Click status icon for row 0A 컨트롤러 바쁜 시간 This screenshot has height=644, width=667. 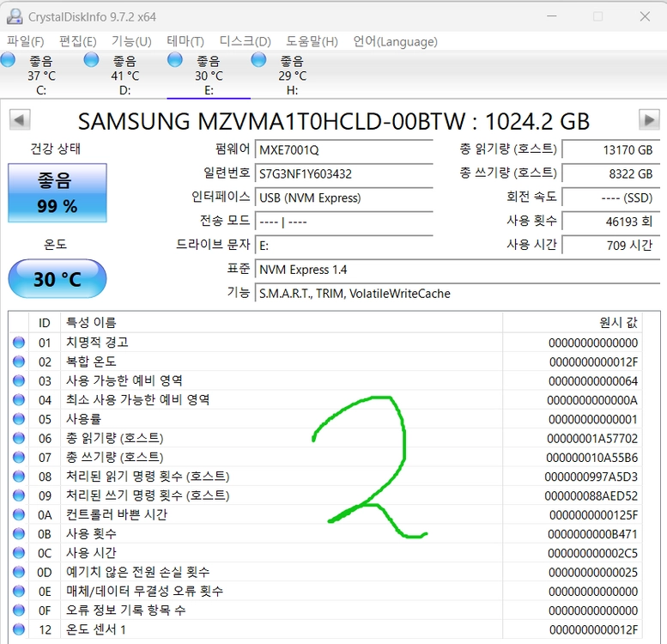(19, 514)
